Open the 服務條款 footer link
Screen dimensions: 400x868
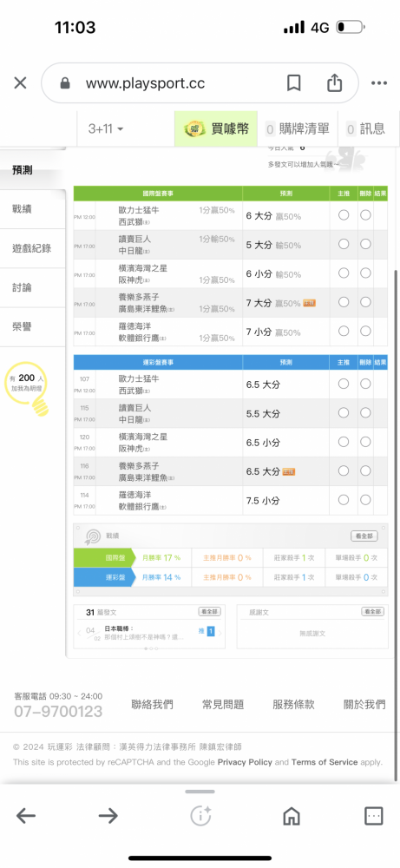(294, 704)
